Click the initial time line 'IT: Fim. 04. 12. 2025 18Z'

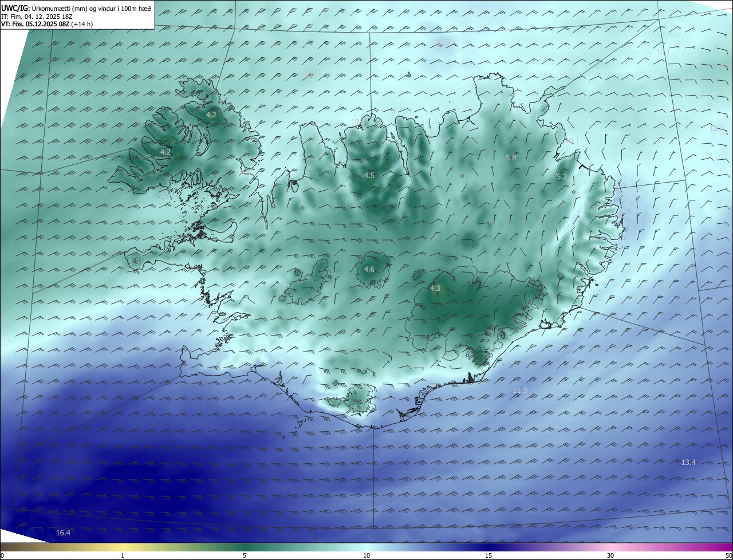point(37,16)
